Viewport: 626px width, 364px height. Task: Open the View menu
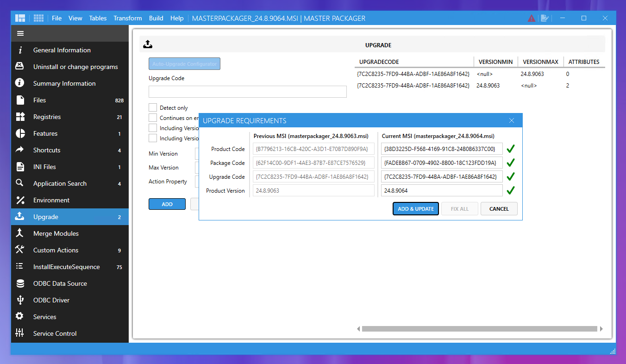(x=75, y=18)
